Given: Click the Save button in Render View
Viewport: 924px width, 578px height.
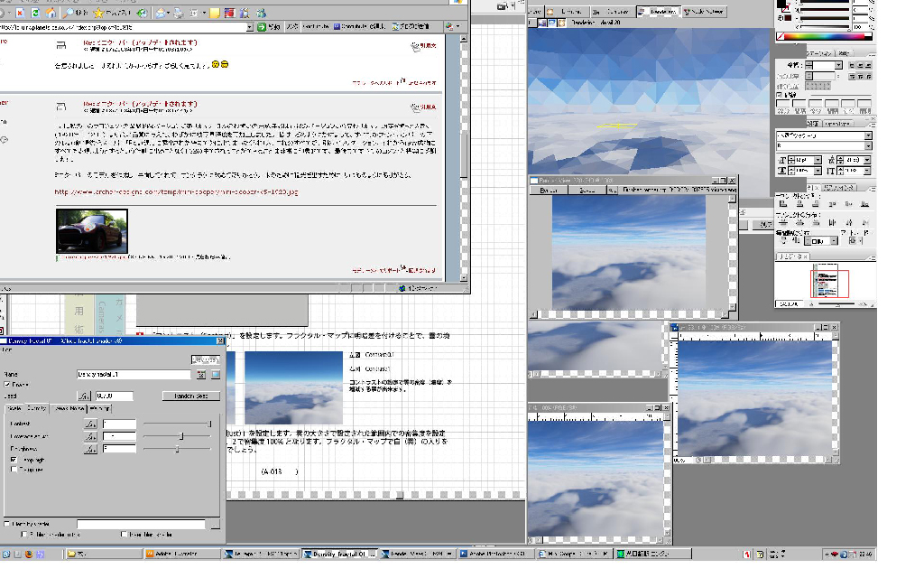Looking at the screenshot, I should click(587, 190).
